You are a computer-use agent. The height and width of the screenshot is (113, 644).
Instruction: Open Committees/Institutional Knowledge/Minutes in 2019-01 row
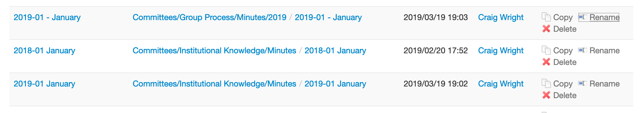pos(214,84)
